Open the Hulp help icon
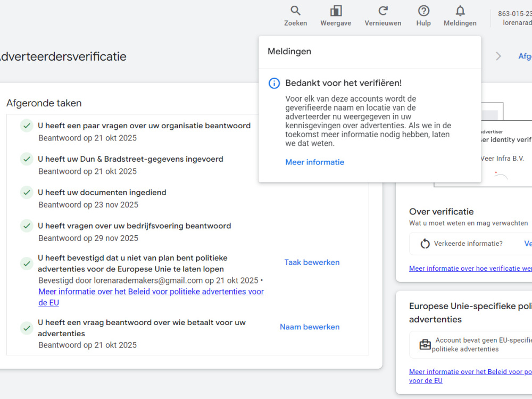The height and width of the screenshot is (399, 532). pos(423,11)
